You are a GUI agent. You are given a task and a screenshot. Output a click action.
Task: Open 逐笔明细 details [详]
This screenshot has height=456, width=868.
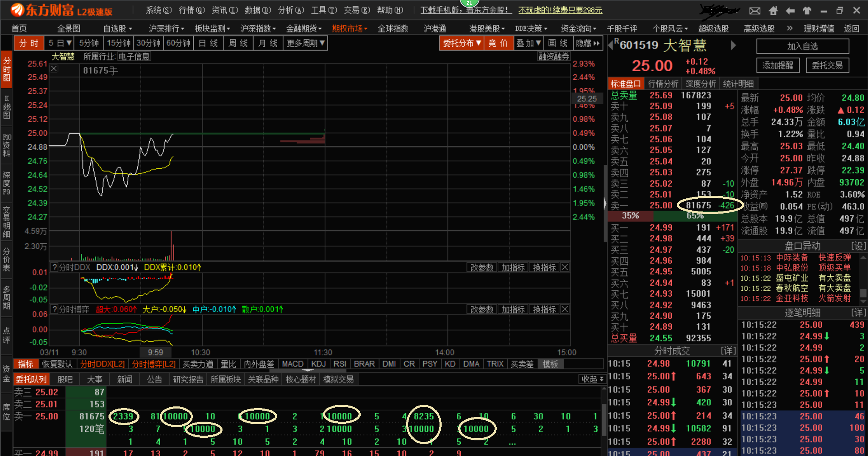coord(859,313)
